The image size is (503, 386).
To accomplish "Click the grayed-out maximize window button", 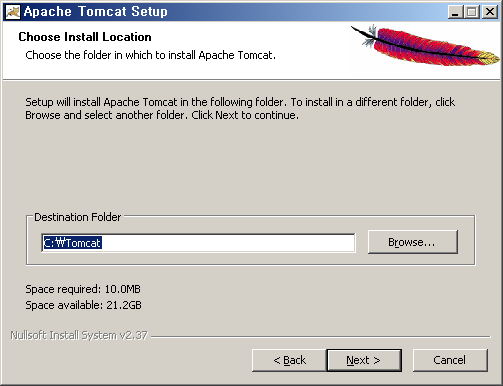I will 472,12.
